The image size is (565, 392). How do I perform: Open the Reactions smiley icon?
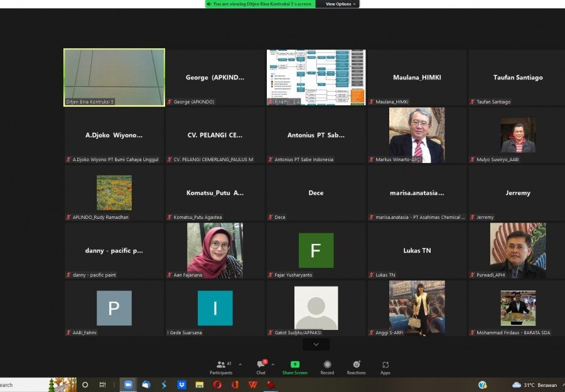[x=357, y=364]
